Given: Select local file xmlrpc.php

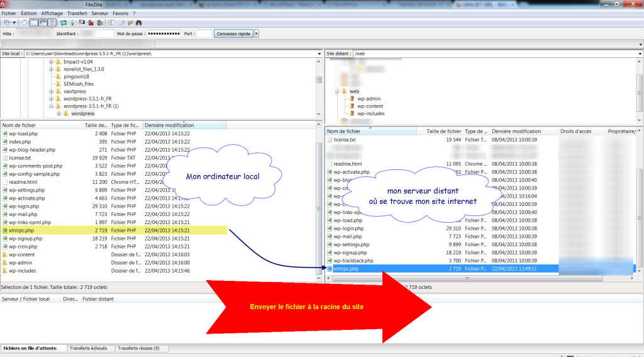Looking at the screenshot, I should click(x=114, y=230).
